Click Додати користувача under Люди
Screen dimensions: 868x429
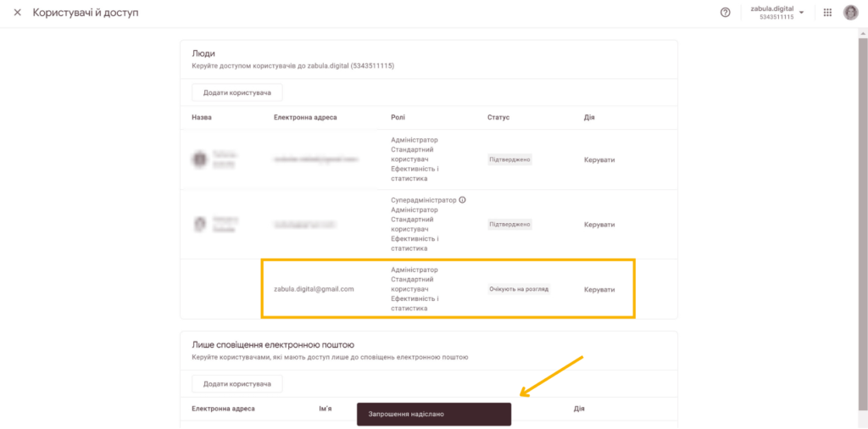pyautogui.click(x=237, y=92)
